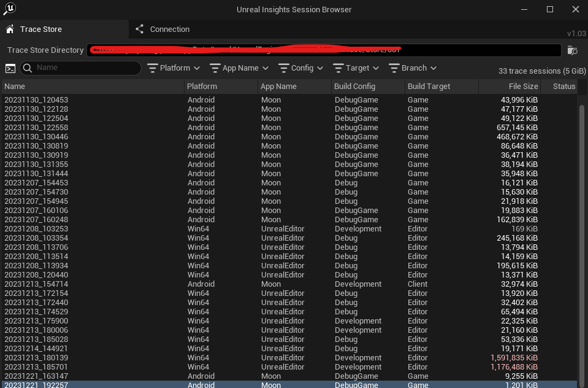Select trace 20231221_163147
The width and height of the screenshot is (588, 388).
tap(289, 376)
